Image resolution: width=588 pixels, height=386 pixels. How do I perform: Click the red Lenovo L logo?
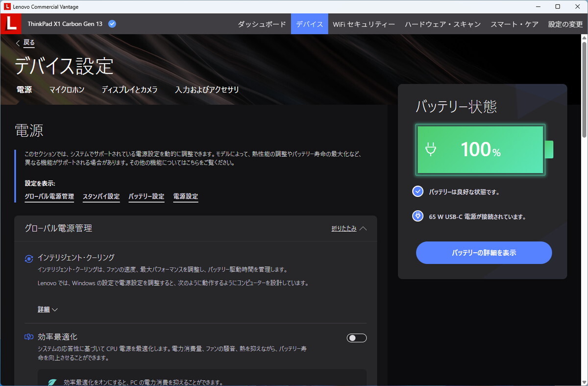11,24
